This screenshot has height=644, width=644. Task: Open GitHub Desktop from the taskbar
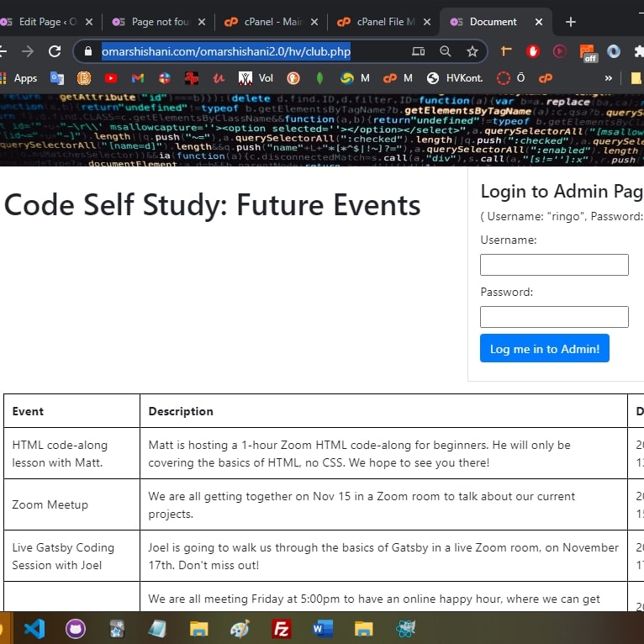(x=76, y=628)
